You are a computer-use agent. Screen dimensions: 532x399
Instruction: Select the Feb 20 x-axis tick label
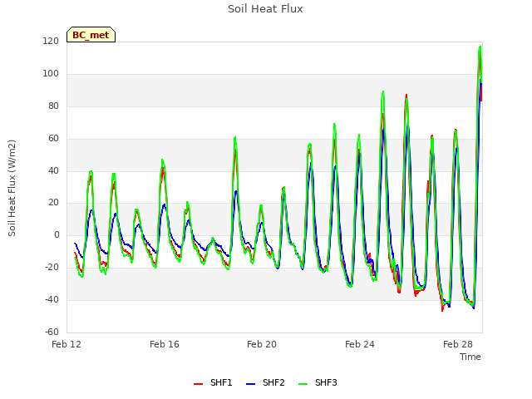[x=262, y=344]
